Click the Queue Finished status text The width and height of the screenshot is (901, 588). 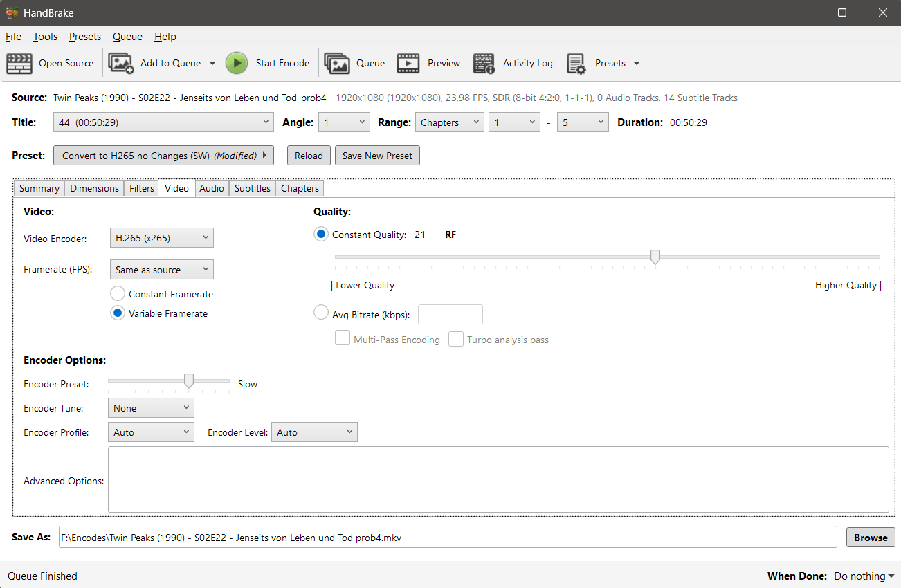(x=43, y=576)
